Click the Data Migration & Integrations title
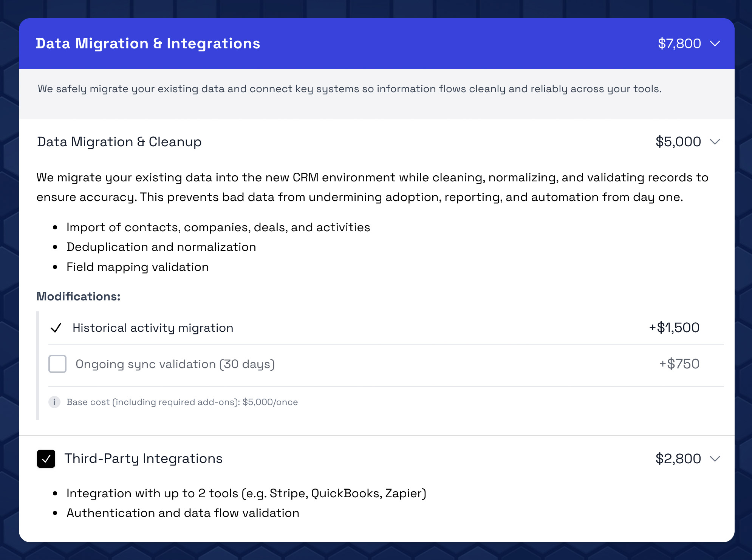This screenshot has height=560, width=752. (148, 44)
